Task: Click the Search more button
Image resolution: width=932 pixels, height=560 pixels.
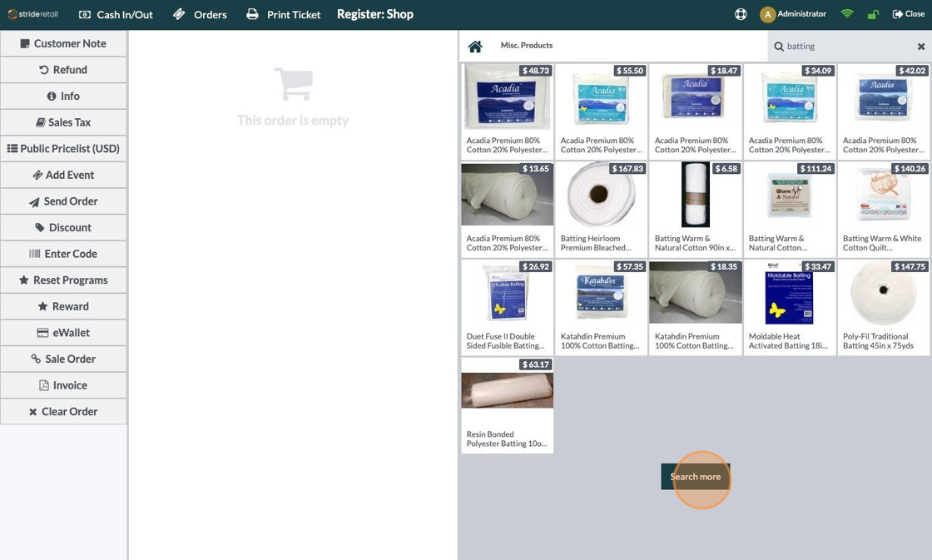Action: pos(696,477)
